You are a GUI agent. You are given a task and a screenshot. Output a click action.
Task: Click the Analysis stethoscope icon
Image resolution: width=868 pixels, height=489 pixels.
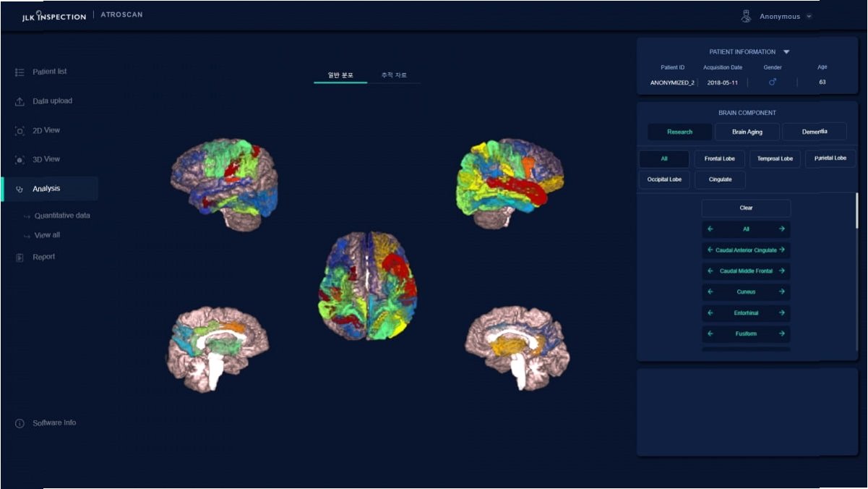click(20, 189)
